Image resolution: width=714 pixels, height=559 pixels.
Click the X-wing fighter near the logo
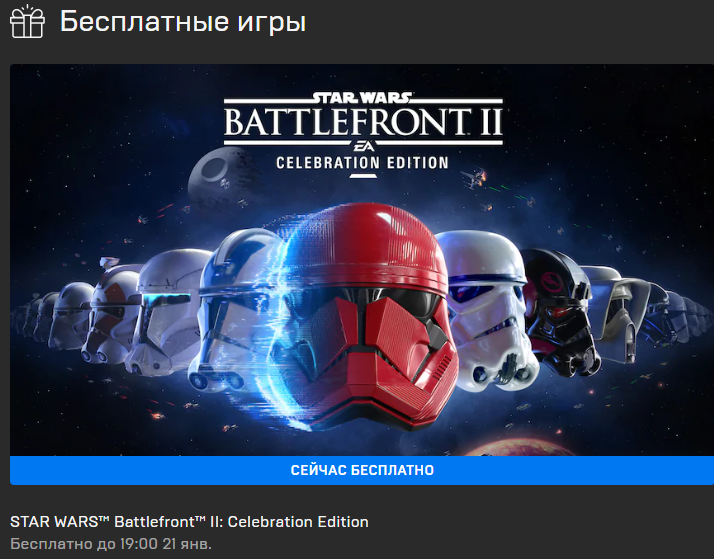[x=474, y=178]
